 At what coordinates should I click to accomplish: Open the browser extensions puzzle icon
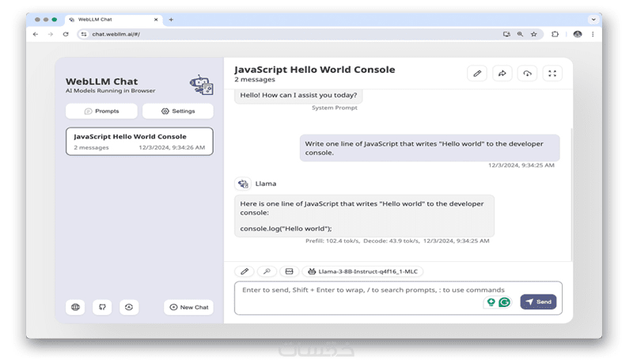[555, 34]
